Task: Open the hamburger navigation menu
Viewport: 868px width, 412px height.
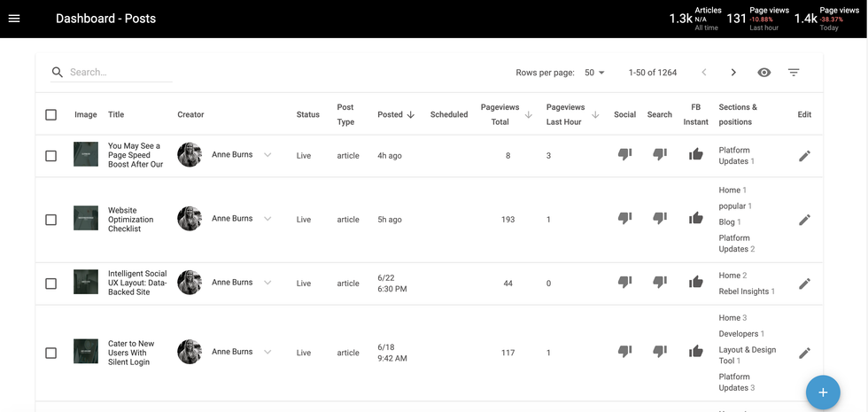Action: (14, 19)
